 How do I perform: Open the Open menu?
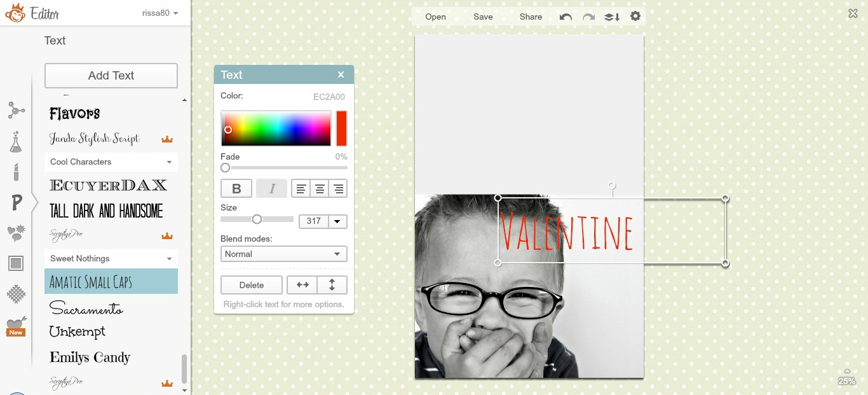click(435, 17)
